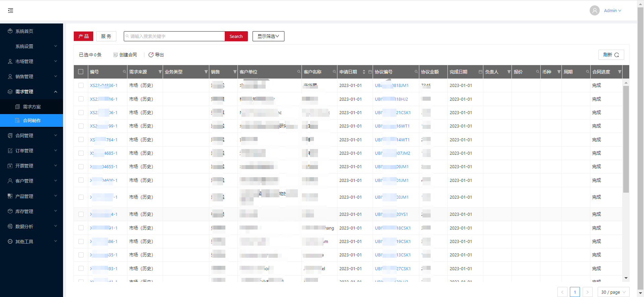The image size is (644, 297).
Task: Collapse the sidebar with the menu fold icon
Action: point(11,11)
